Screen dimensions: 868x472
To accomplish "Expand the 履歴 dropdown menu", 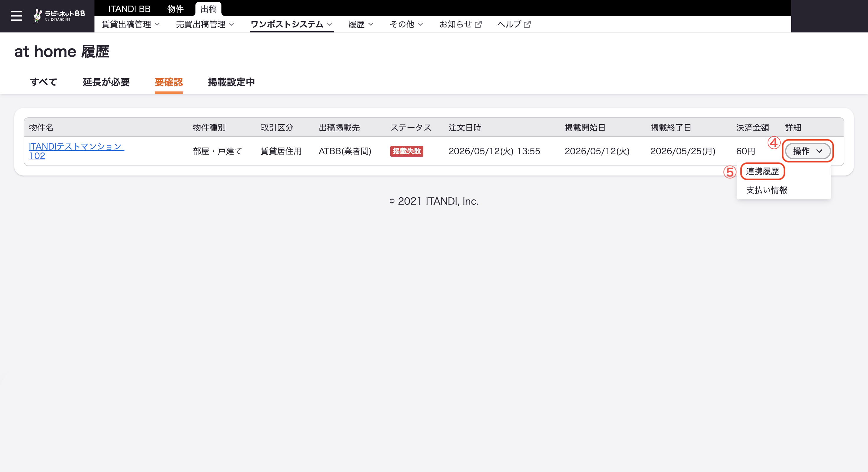I will (x=361, y=24).
